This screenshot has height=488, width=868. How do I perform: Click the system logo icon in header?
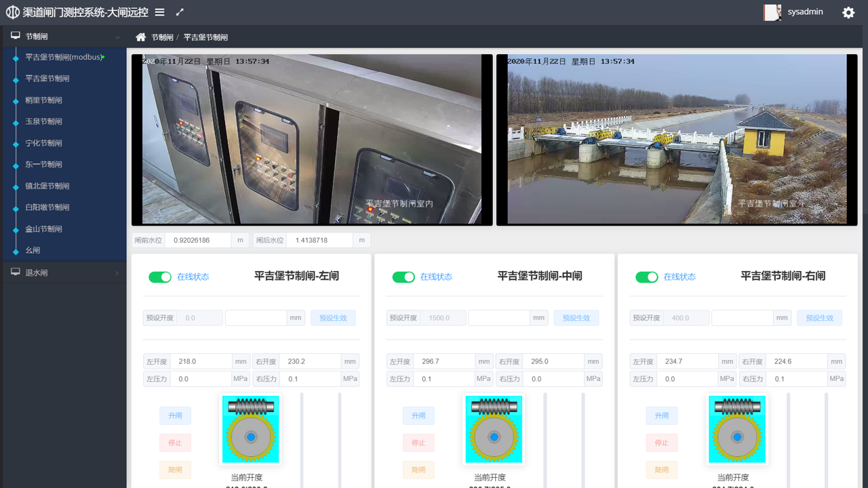[13, 12]
